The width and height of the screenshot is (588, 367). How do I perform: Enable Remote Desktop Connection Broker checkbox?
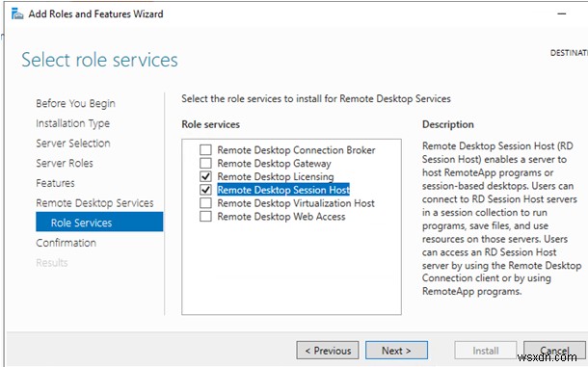pyautogui.click(x=205, y=150)
